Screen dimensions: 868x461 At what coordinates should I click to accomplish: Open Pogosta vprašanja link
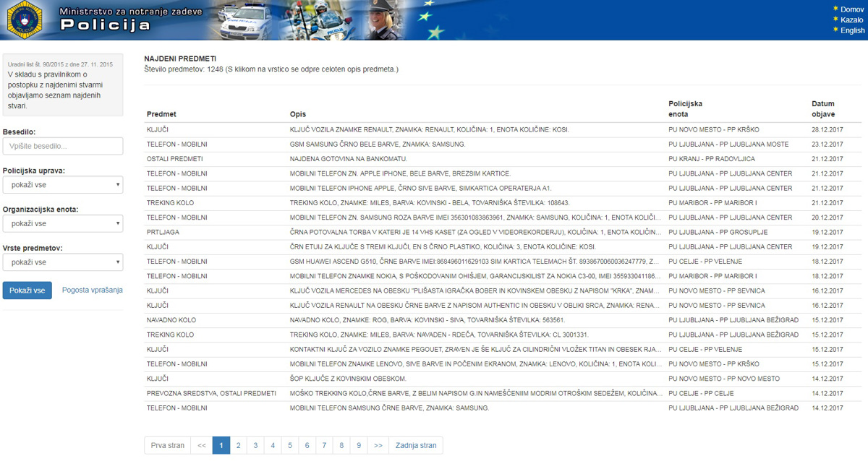click(93, 290)
